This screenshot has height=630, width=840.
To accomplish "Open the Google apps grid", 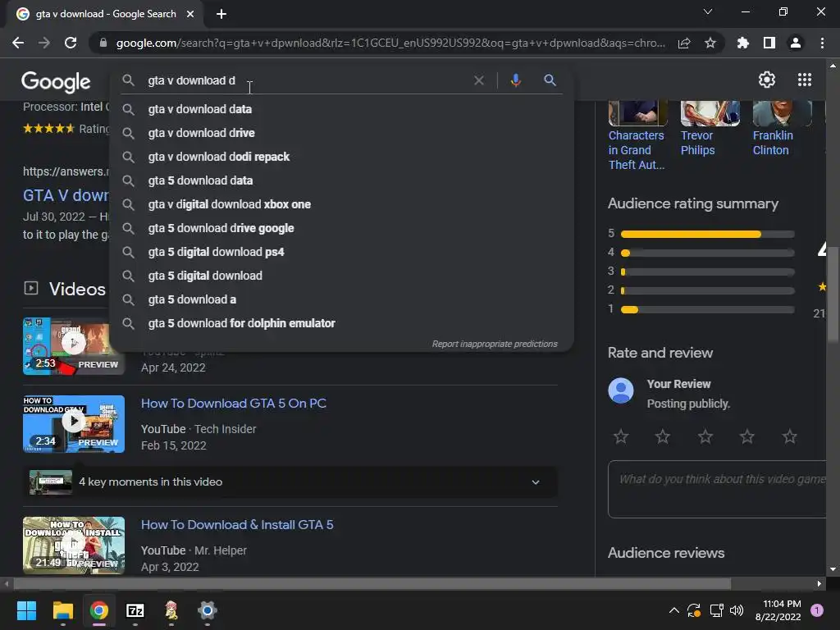I will (805, 80).
